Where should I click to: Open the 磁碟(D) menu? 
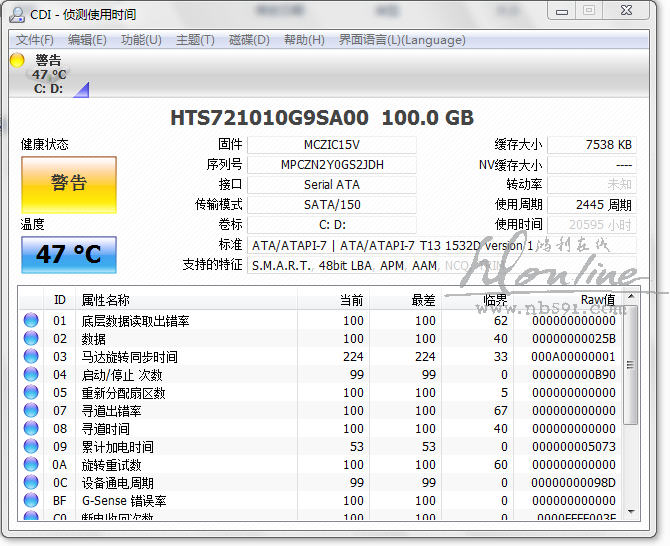[249, 40]
